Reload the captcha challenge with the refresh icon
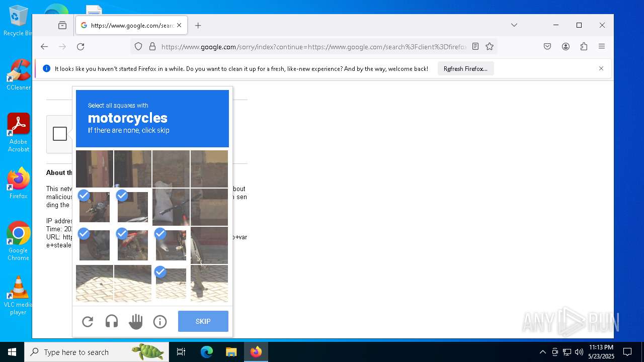 pos(88,321)
